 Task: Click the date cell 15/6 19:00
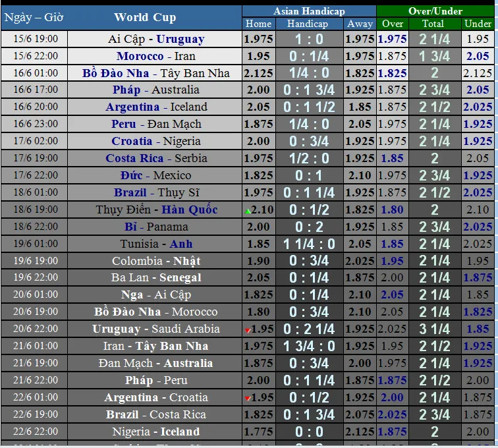[x=36, y=39]
